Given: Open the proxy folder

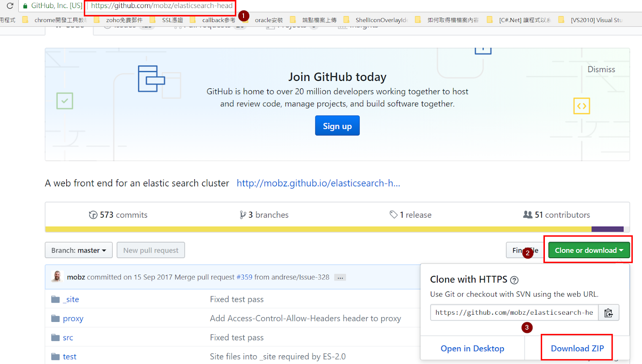Looking at the screenshot, I should click(x=73, y=319).
